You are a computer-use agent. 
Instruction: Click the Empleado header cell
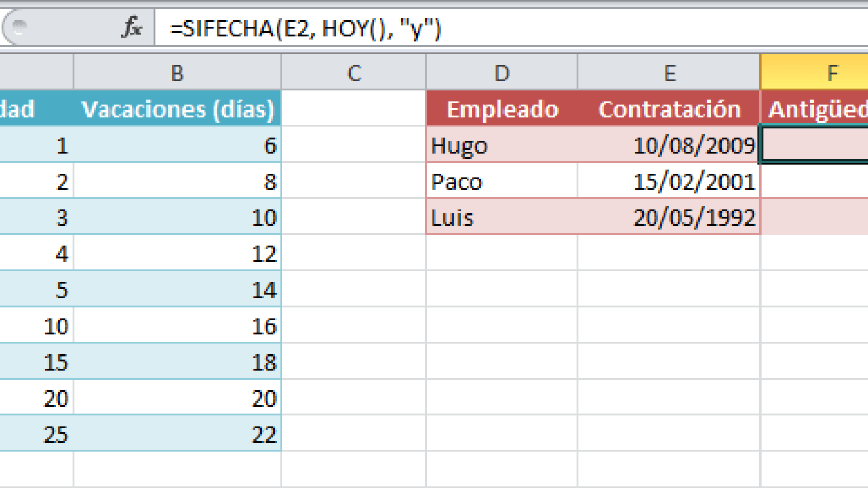(502, 108)
